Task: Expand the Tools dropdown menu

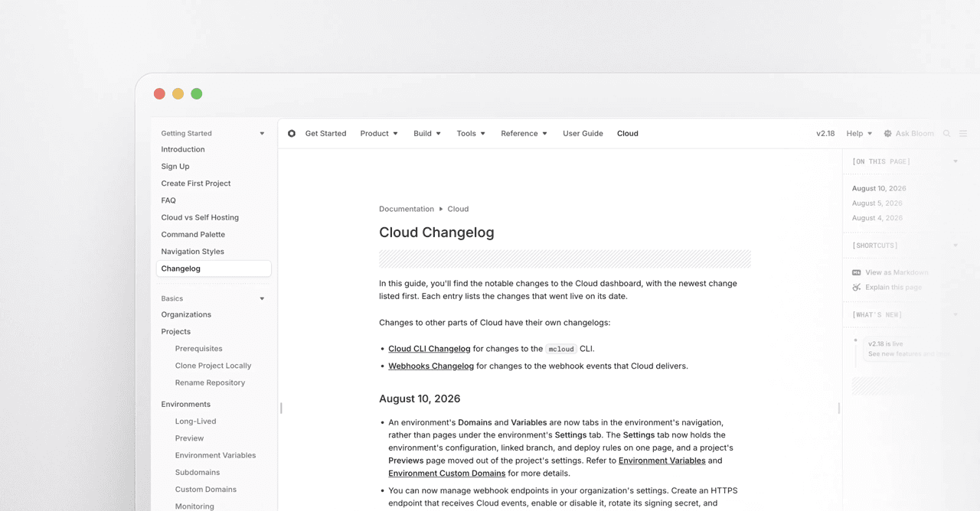Action: click(x=471, y=133)
